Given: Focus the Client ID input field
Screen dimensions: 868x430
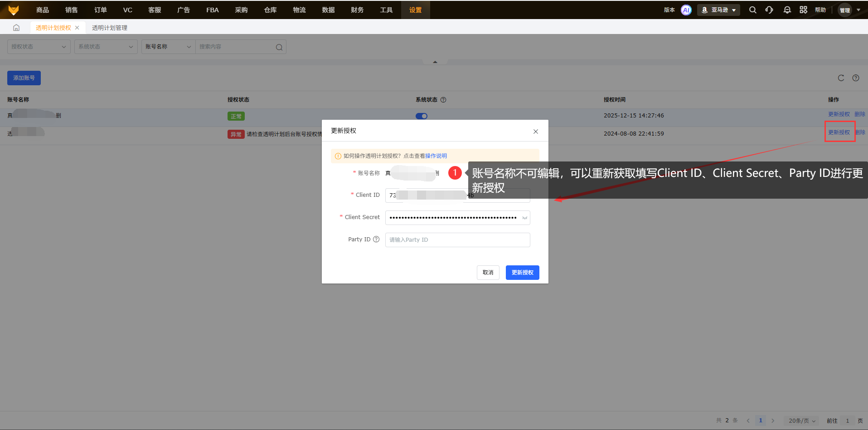Looking at the screenshot, I should tap(458, 195).
